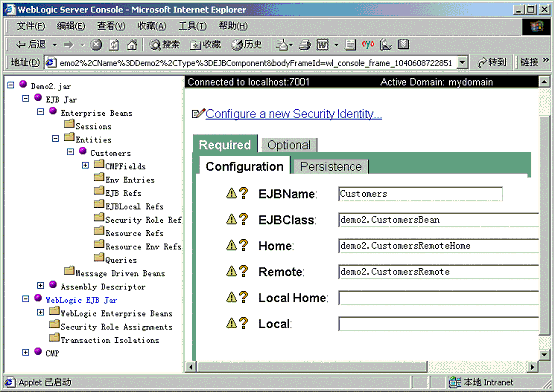Click the Print toolbar icon
This screenshot has width=554, height=392.
tap(305, 45)
